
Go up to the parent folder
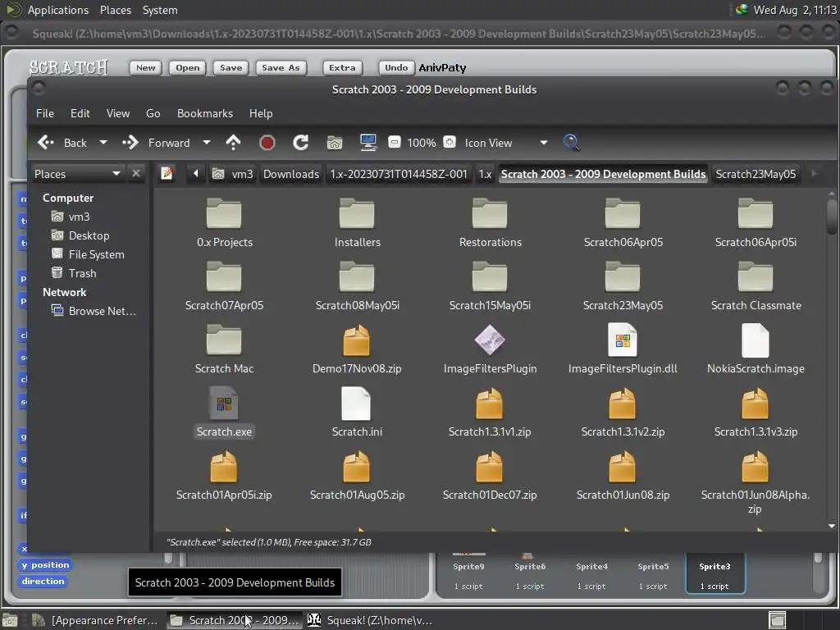point(233,143)
